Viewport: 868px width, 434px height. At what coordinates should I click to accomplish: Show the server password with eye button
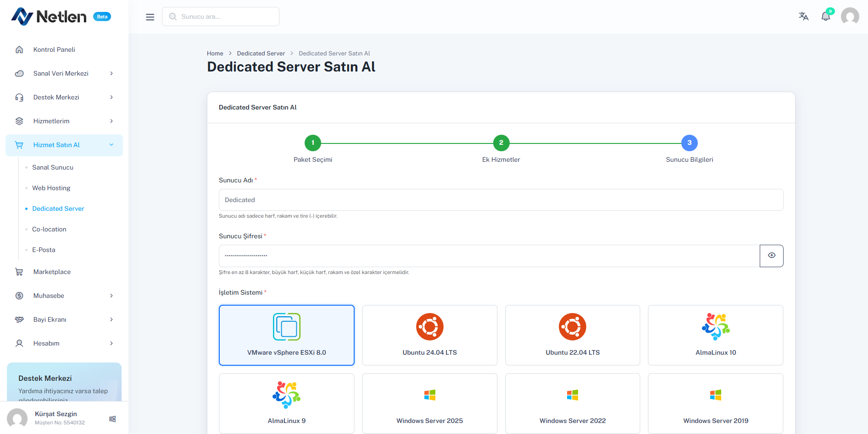(x=772, y=256)
